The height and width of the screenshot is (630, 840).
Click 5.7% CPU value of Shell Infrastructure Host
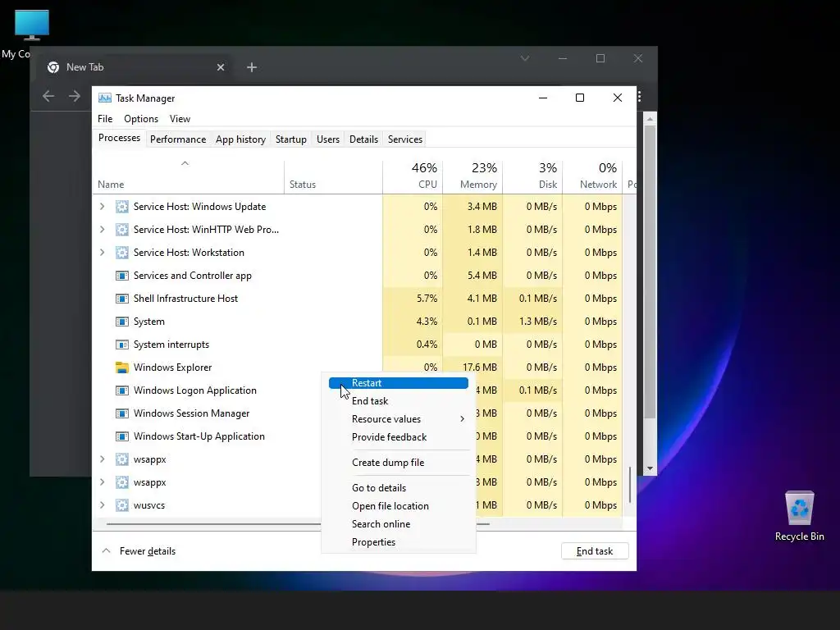[x=427, y=299]
